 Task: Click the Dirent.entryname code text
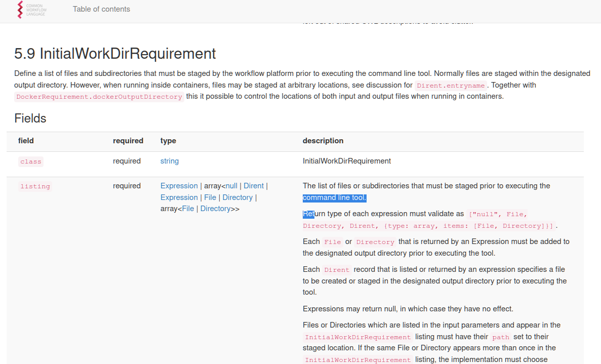(451, 86)
